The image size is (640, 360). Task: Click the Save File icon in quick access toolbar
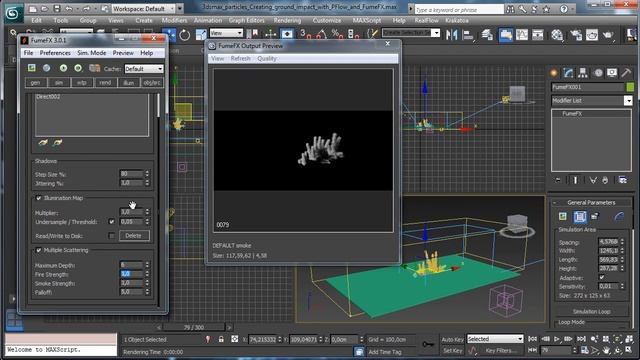57,9
